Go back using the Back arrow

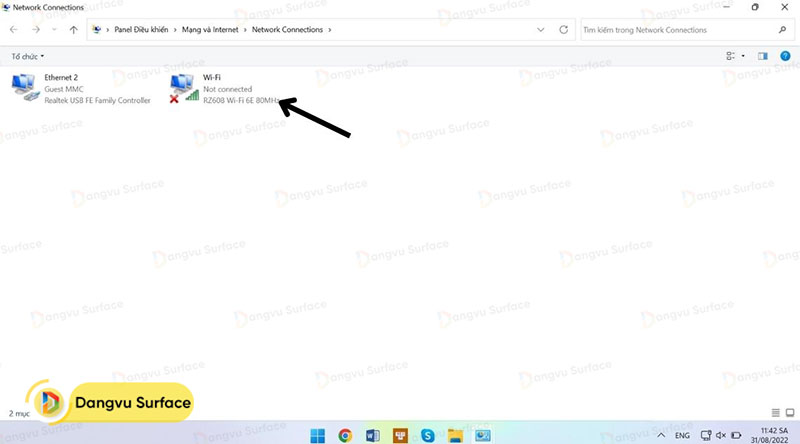pos(14,30)
